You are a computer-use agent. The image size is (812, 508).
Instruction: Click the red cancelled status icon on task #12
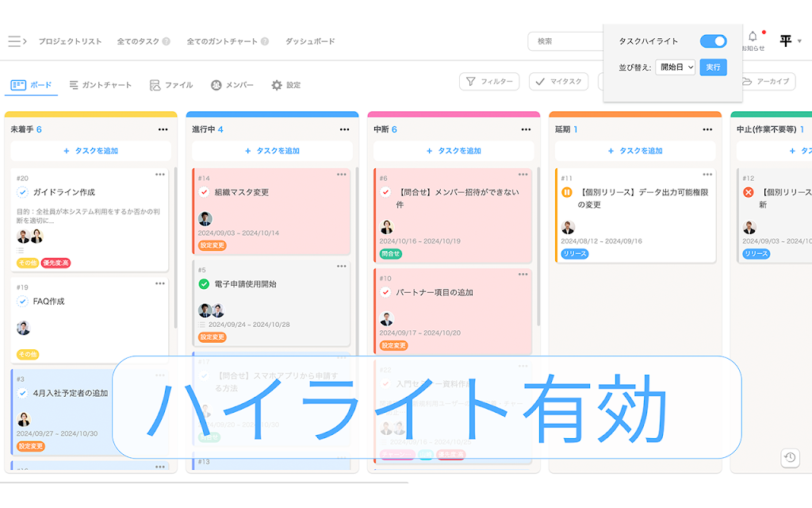(749, 192)
